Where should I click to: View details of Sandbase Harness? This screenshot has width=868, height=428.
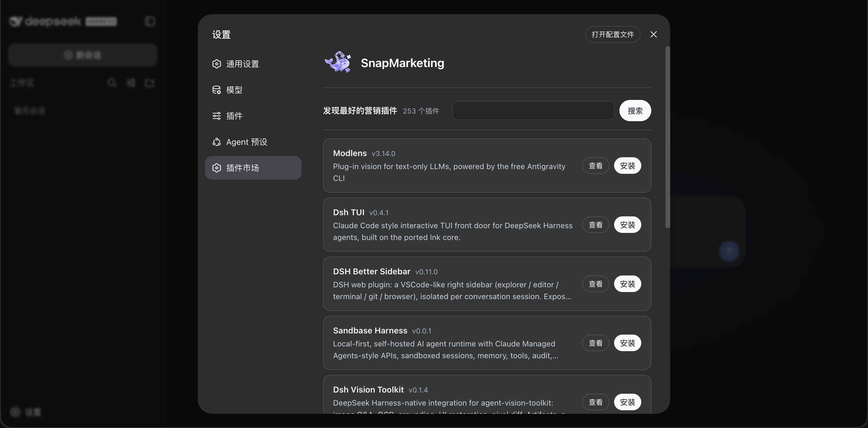(595, 343)
